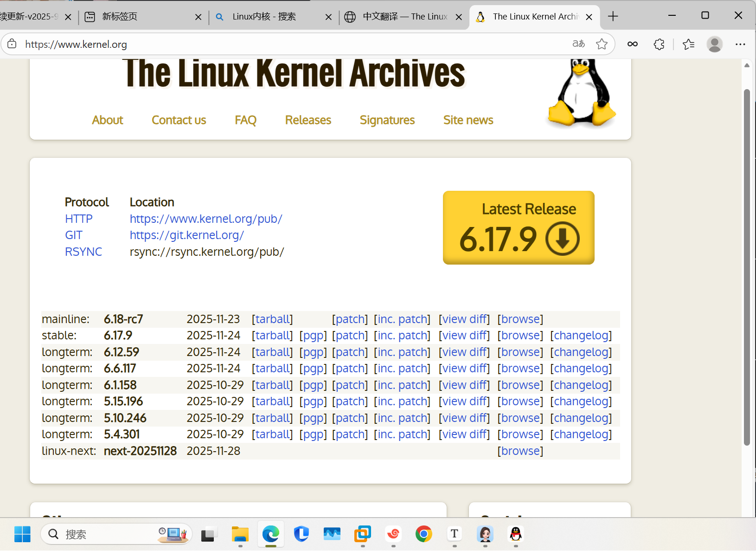Open the browser settings three-dots menu
This screenshot has width=756, height=551.
click(740, 44)
